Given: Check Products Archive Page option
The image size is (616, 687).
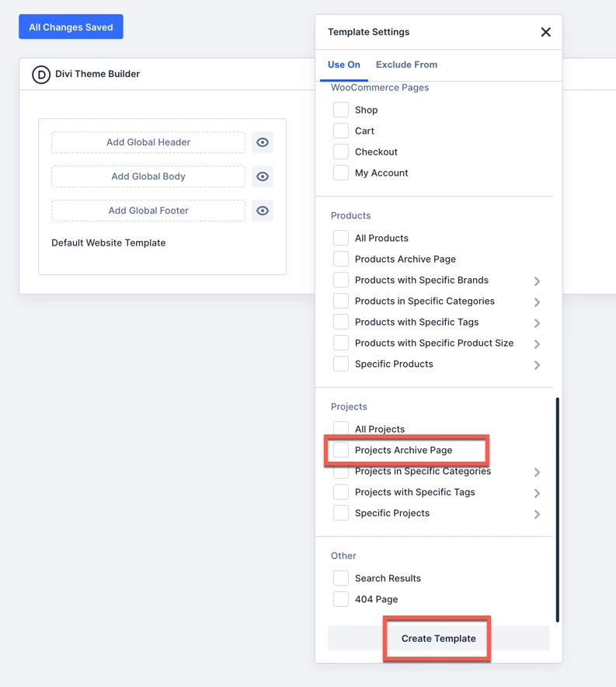Looking at the screenshot, I should coord(340,259).
